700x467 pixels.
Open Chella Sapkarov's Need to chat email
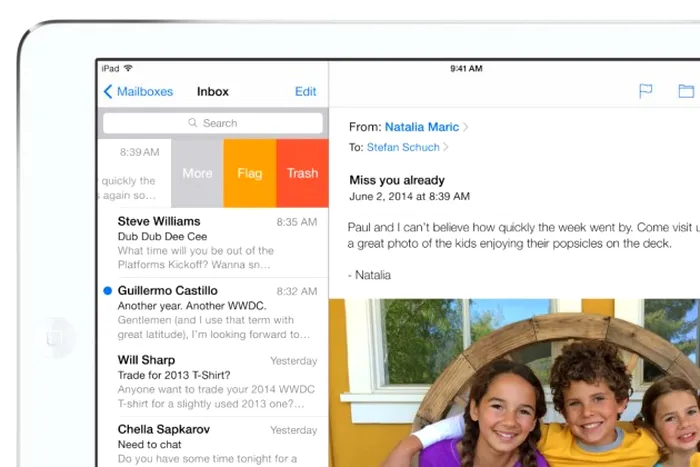click(x=213, y=442)
